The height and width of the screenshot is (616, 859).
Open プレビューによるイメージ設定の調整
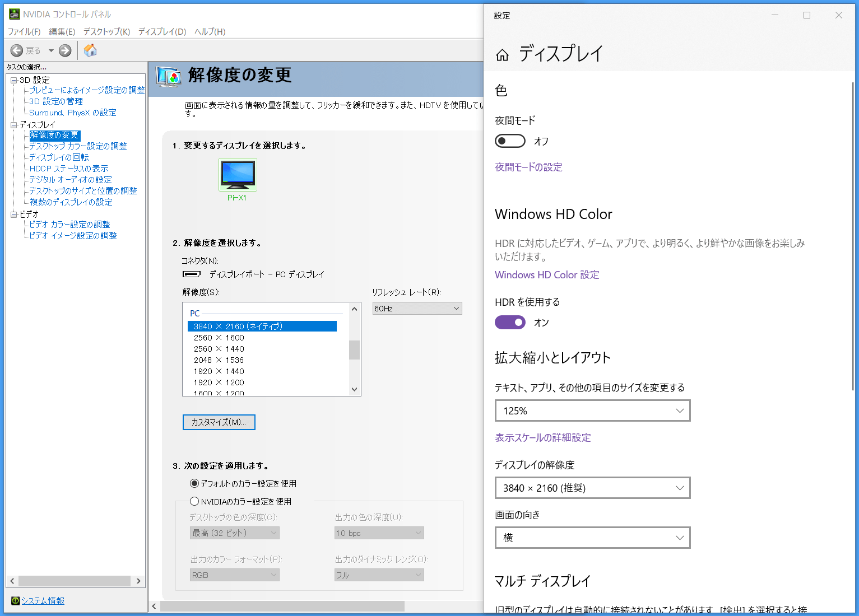pyautogui.click(x=87, y=90)
